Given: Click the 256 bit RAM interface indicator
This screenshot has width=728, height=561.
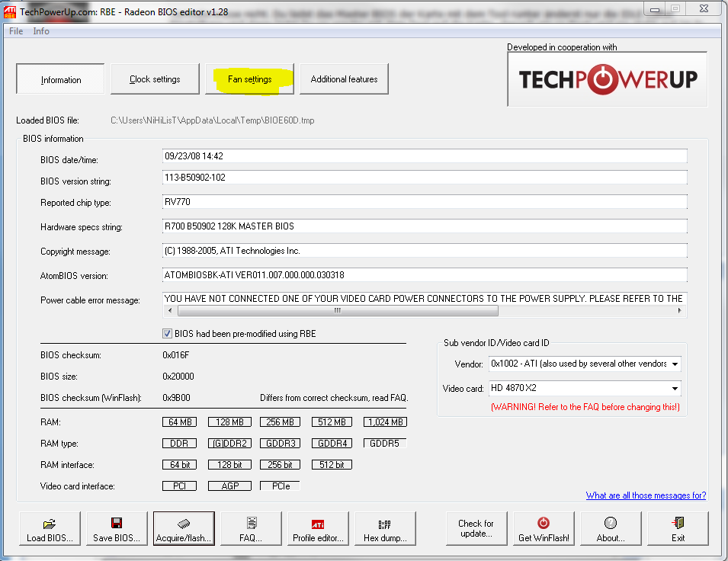Looking at the screenshot, I should click(x=280, y=464).
